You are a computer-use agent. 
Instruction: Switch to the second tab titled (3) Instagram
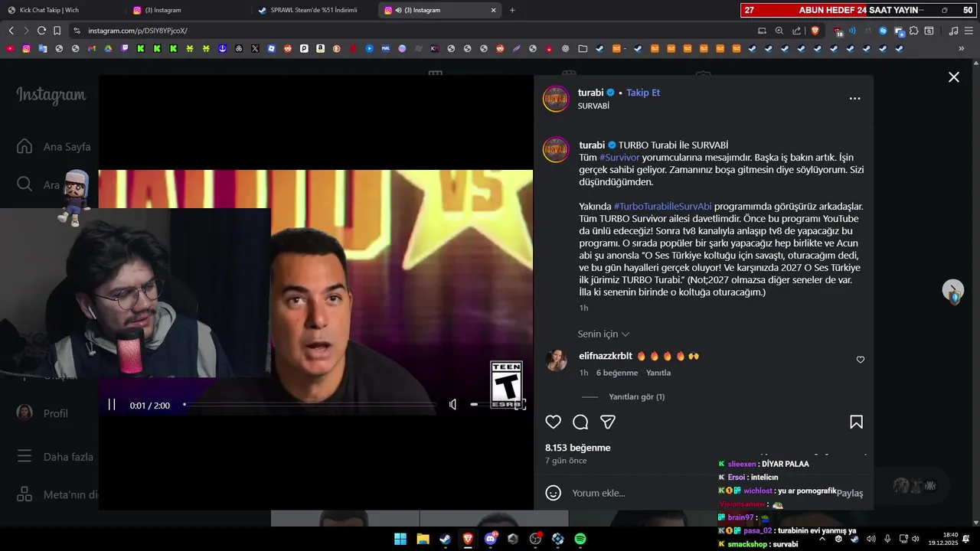click(x=188, y=10)
